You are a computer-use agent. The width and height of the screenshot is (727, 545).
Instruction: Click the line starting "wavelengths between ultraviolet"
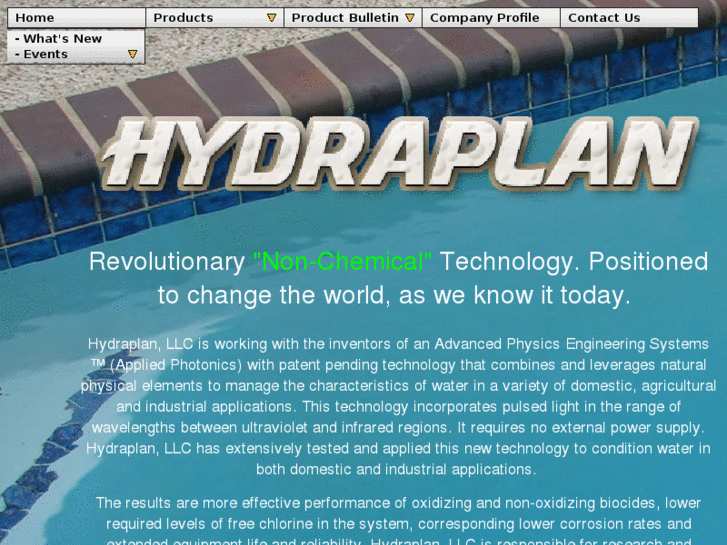coord(398,428)
